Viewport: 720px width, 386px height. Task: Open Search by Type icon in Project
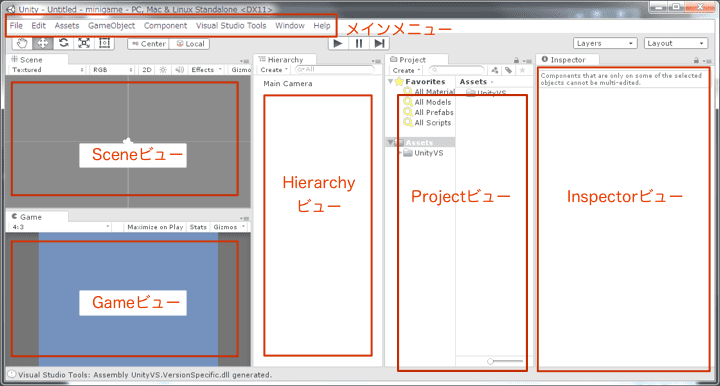[x=495, y=70]
